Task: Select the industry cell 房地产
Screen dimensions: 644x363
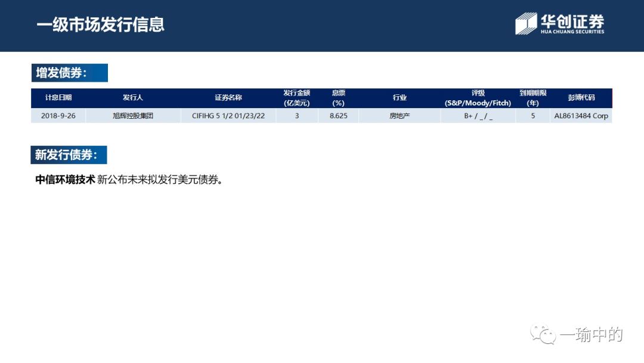Action: [x=400, y=116]
